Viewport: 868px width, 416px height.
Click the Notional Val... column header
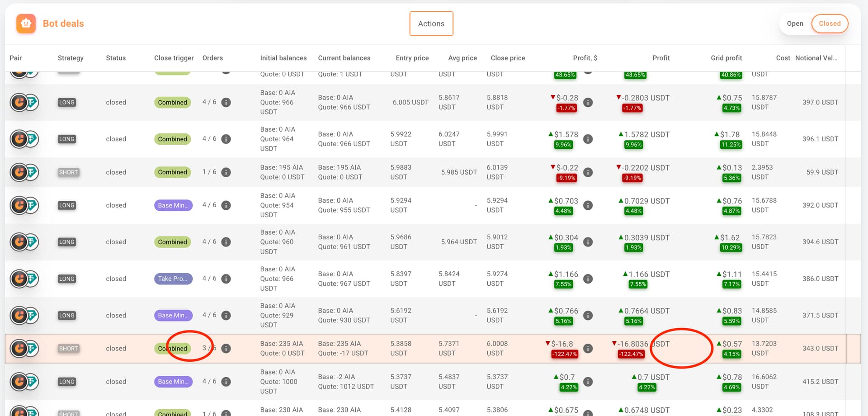[x=816, y=58]
